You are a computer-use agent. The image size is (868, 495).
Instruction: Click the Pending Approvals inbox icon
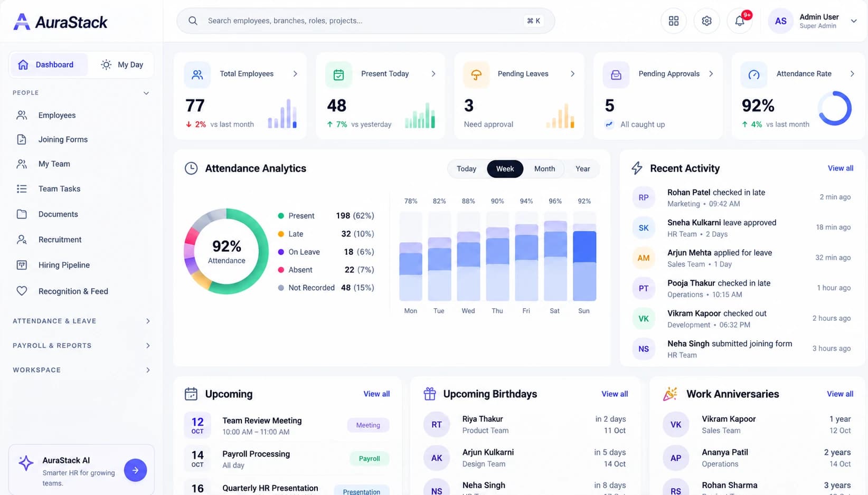[616, 74]
